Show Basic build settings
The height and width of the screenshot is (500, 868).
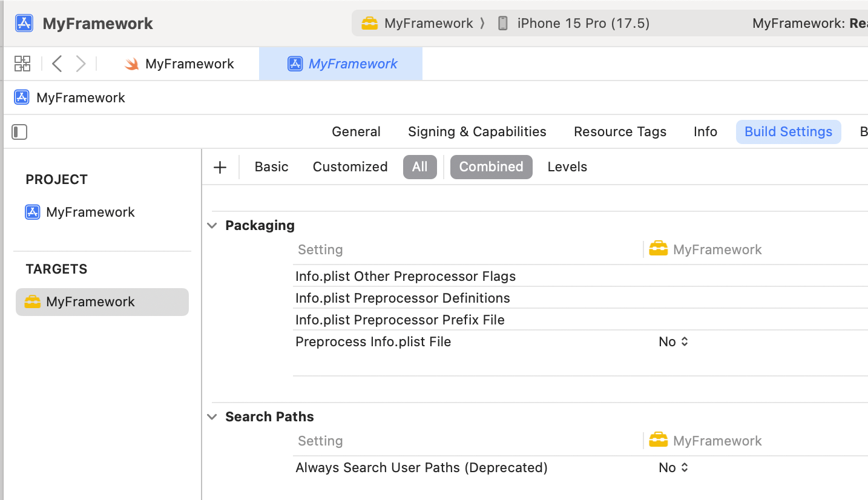coord(271,166)
